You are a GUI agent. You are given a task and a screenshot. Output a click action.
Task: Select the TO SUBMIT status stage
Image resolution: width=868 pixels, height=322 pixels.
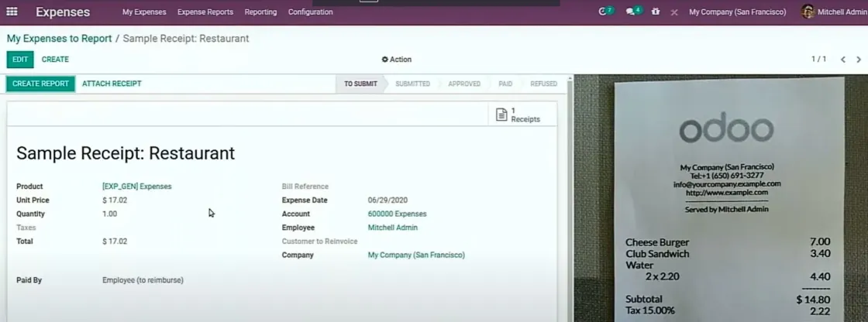pyautogui.click(x=360, y=84)
